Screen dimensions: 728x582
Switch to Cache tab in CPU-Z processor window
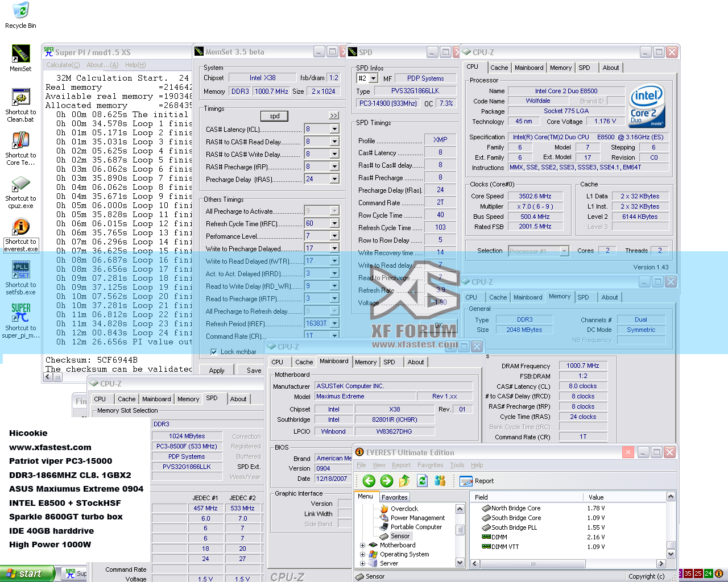(499, 68)
